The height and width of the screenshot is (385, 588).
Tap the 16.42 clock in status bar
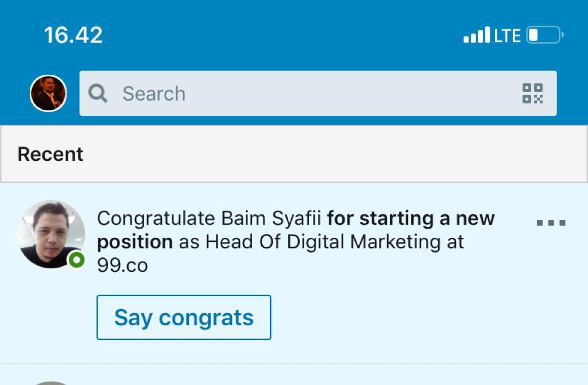tap(73, 36)
